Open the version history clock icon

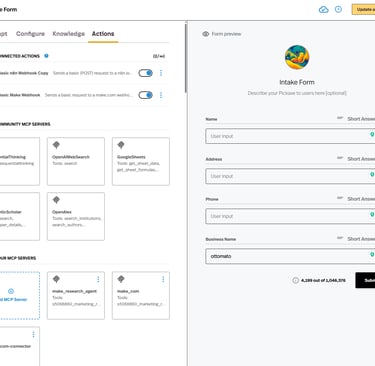coord(338,9)
